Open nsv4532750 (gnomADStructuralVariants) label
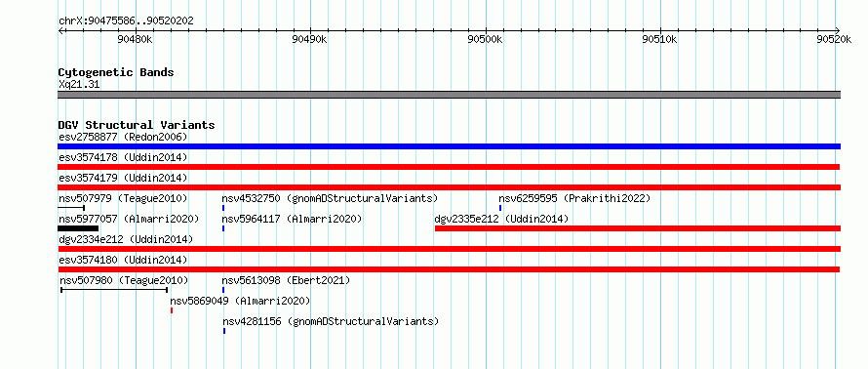 330,198
